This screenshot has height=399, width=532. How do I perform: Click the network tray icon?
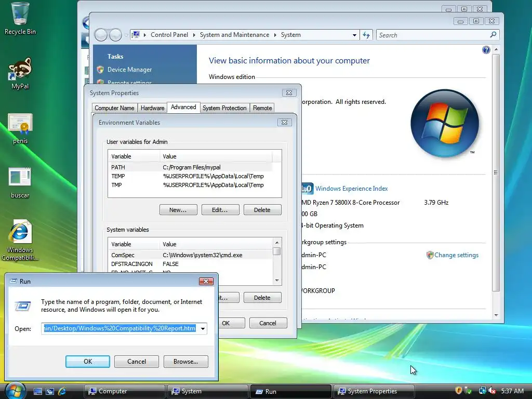(482, 391)
